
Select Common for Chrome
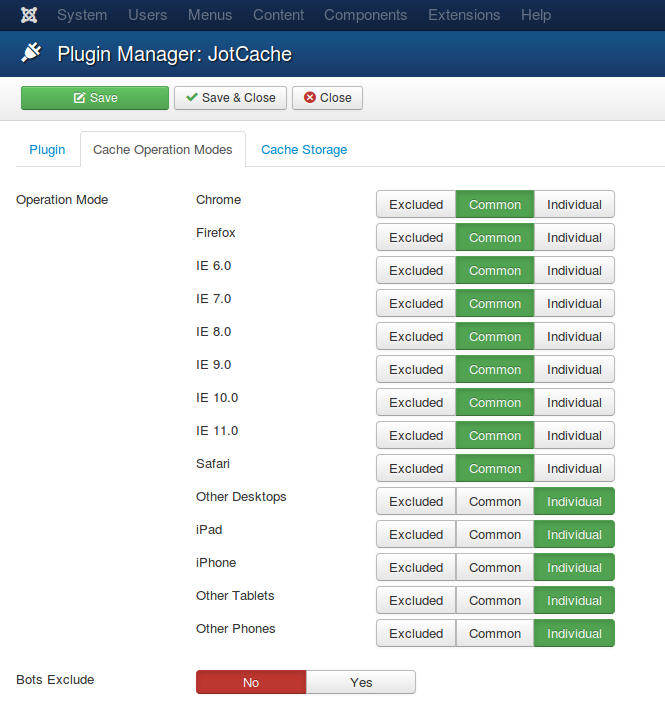[x=495, y=204]
